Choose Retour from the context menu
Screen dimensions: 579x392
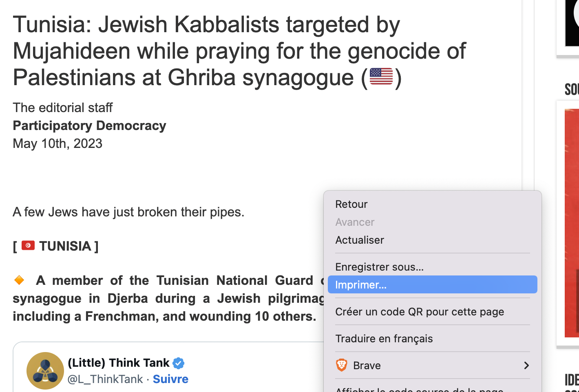point(433,204)
